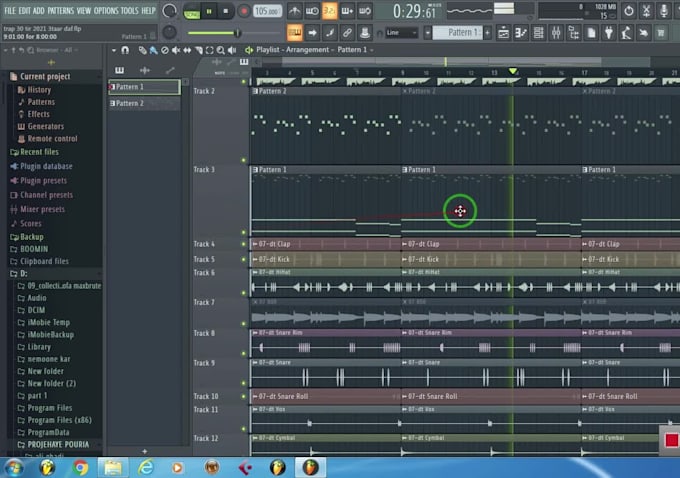Open Plugin database in browser
680x478 pixels.
point(46,167)
